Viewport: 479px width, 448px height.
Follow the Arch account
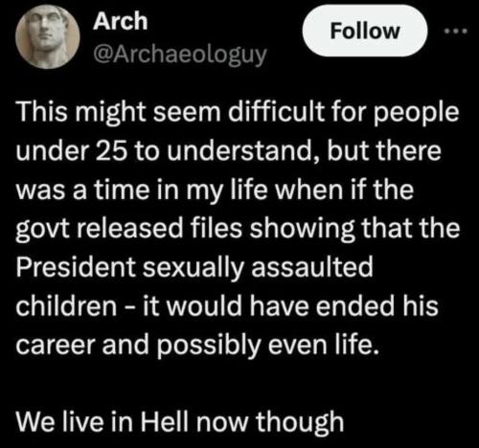tap(364, 31)
